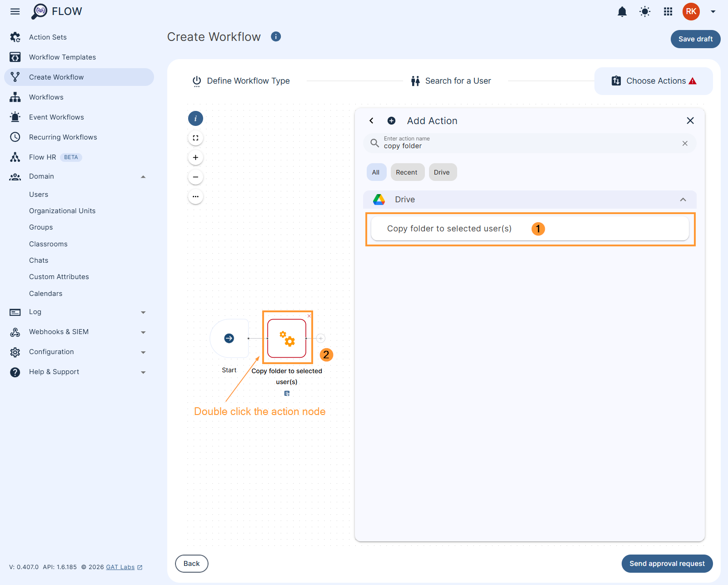
Task: Open the GAT Labs link
Action: pyautogui.click(x=120, y=567)
